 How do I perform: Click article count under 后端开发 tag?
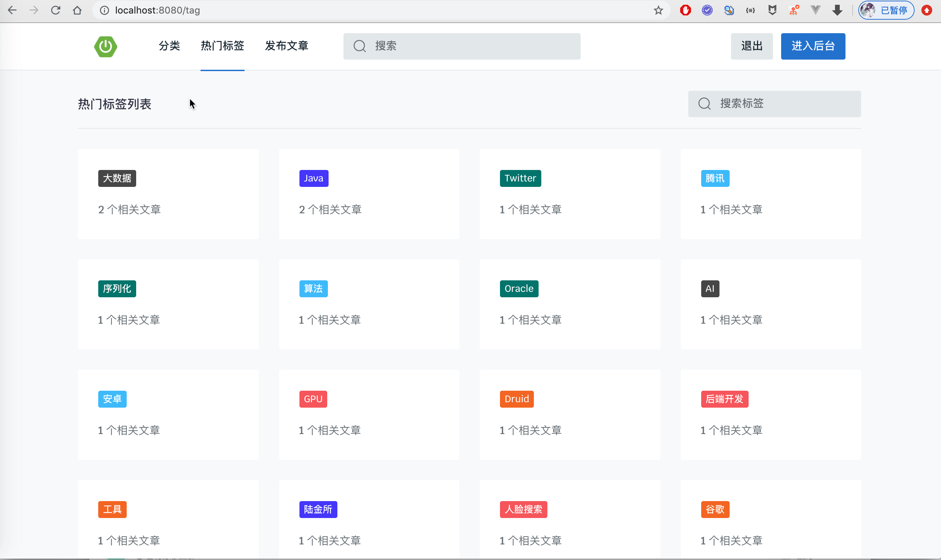(x=732, y=430)
